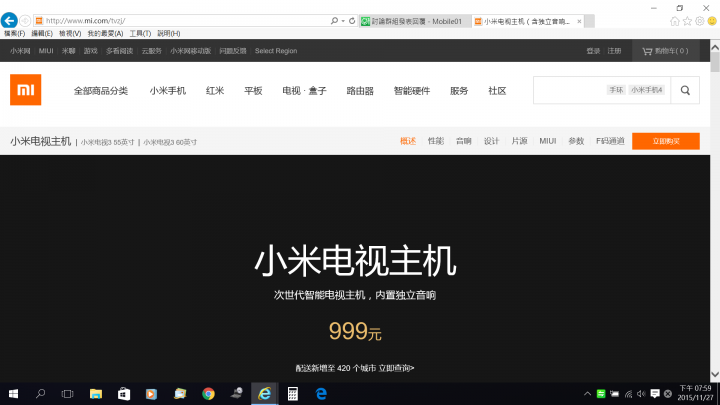Open the 編輯(E) menu
Screen dimensions: 720x405
click(42, 34)
